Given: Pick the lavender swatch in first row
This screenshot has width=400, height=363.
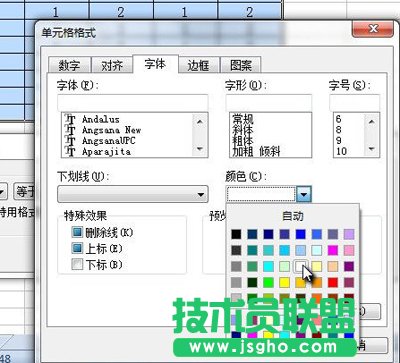Looking at the screenshot, I should (x=349, y=234).
